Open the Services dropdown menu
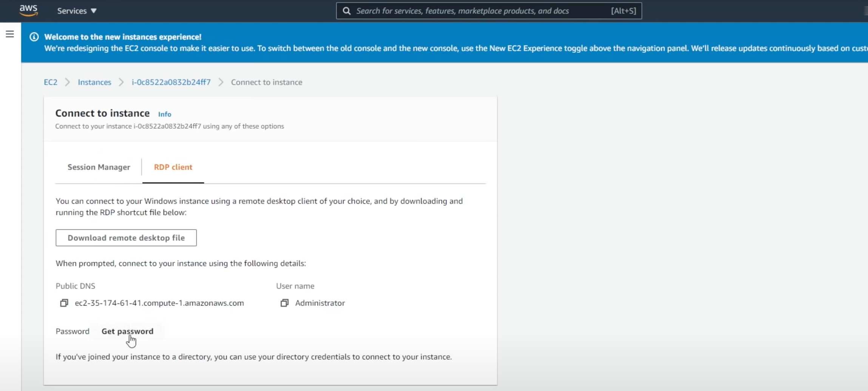This screenshot has height=391, width=868. pos(77,11)
